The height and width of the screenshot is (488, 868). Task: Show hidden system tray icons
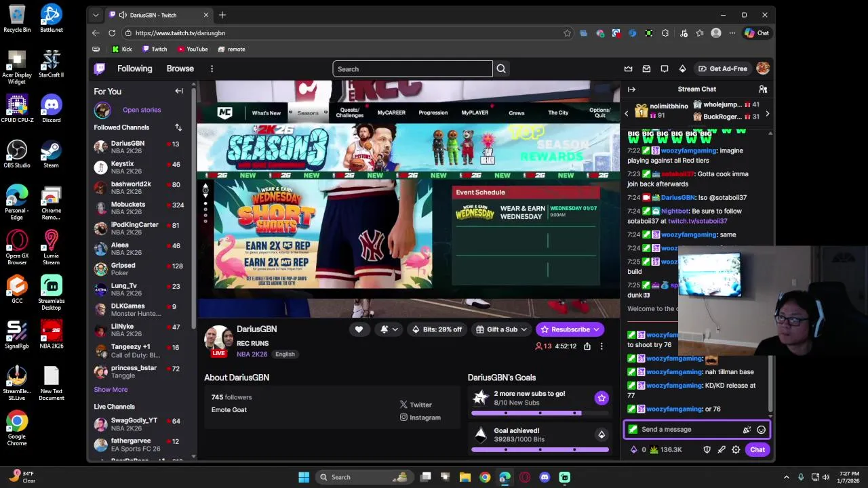[786, 477]
